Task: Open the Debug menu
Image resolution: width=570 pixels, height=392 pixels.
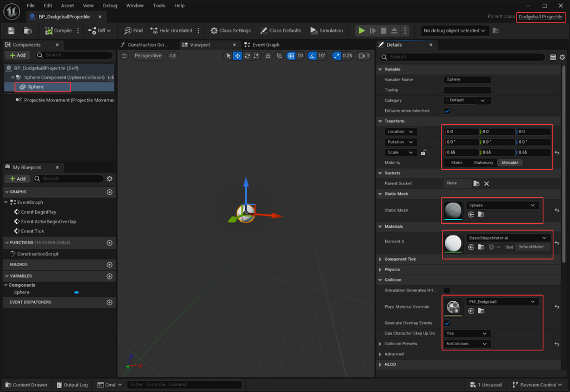Action: (x=110, y=6)
